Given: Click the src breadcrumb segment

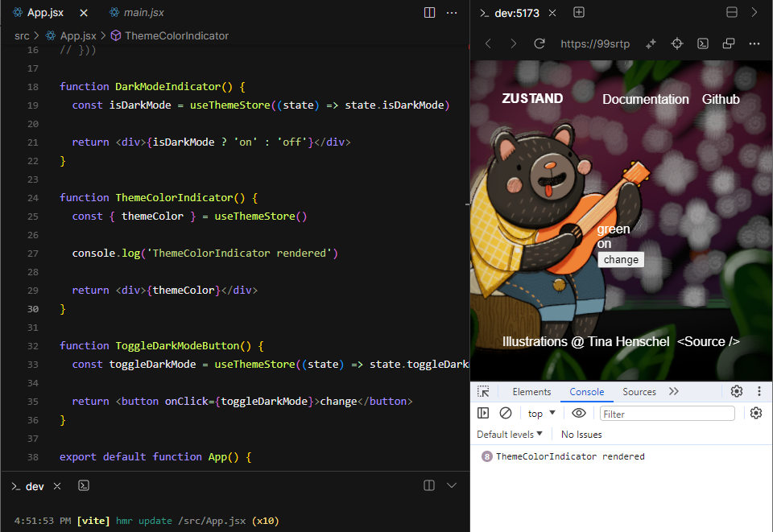Looking at the screenshot, I should pyautogui.click(x=22, y=36).
